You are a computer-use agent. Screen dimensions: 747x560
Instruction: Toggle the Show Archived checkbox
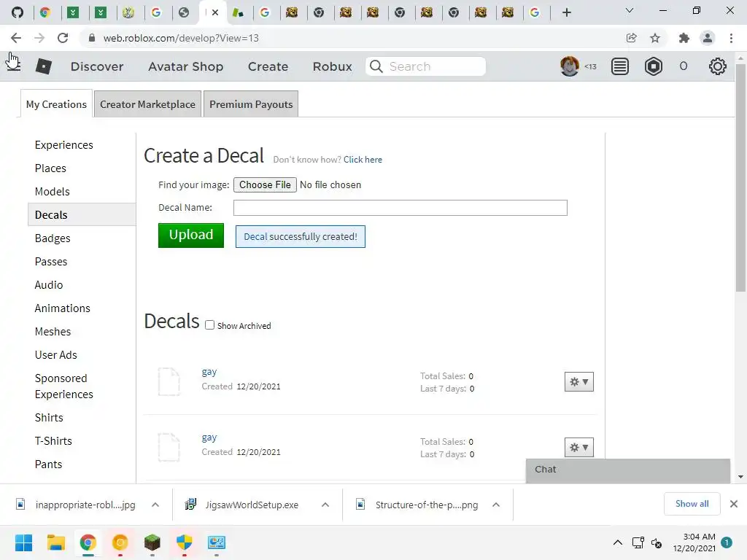coord(209,325)
